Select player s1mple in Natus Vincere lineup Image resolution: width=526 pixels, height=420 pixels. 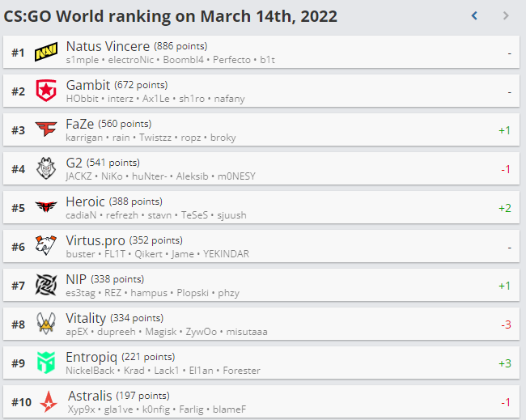pos(82,60)
